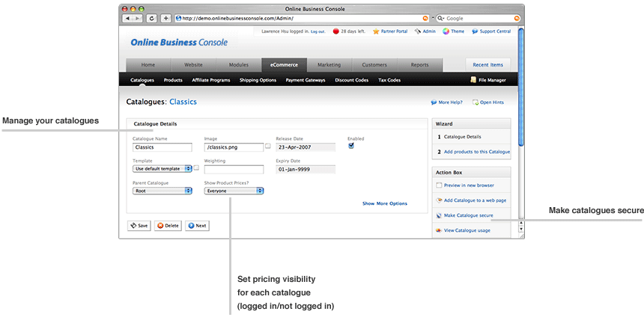644x323 pixels.
Task: Click the Open Hints icon
Action: coord(476,102)
